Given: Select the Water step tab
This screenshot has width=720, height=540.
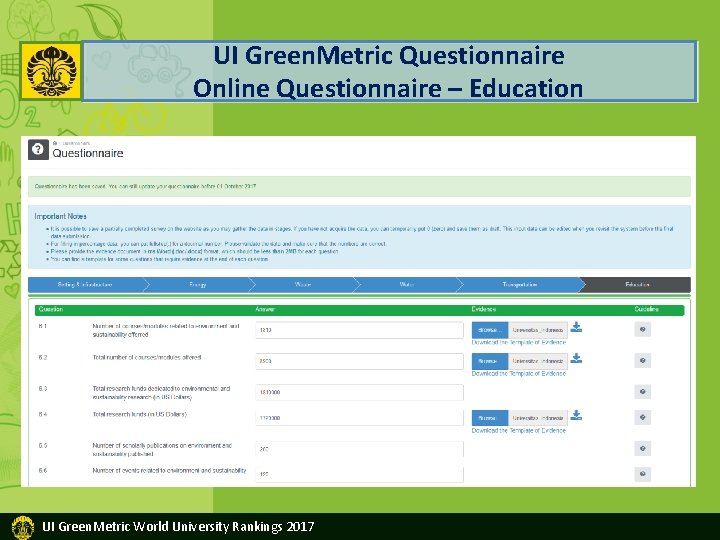Looking at the screenshot, I should point(407,285).
